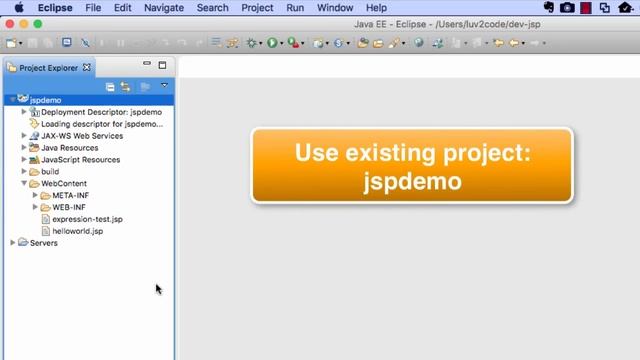Image resolution: width=640 pixels, height=360 pixels.
Task: Click Collapse All in Project Explorer
Action: [x=110, y=87]
